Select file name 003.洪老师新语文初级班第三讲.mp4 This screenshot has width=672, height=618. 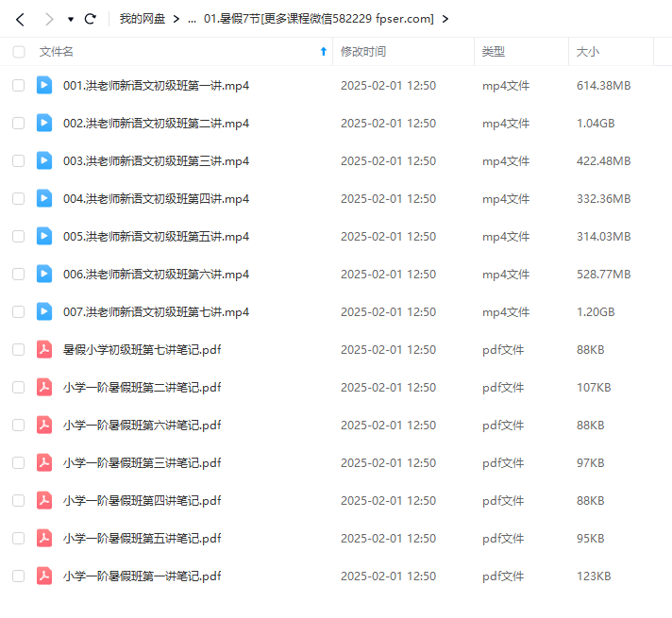click(x=156, y=161)
